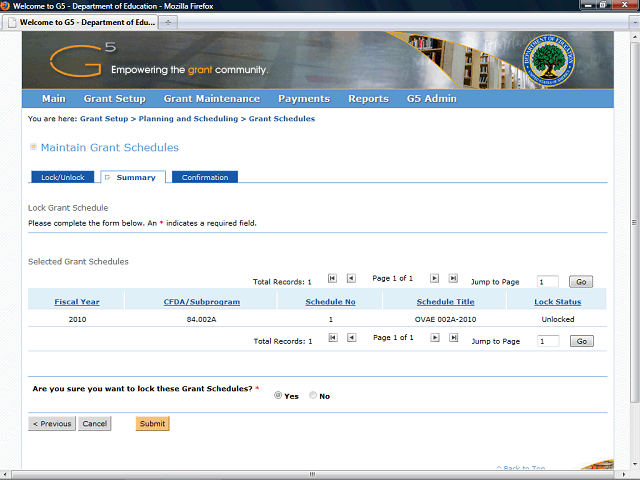Click the Firefox icon in title bar
This screenshot has width=640, height=480.
click(5, 6)
